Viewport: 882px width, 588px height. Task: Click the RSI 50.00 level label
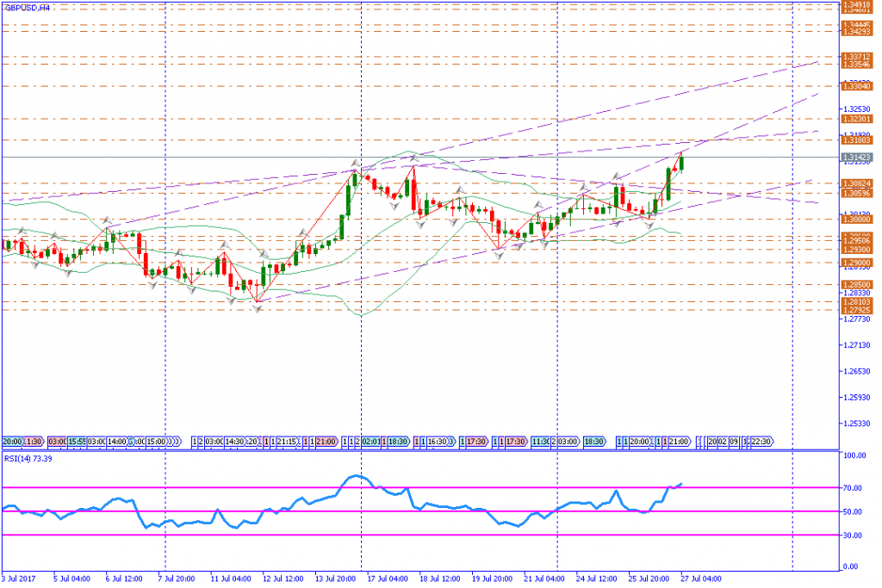[x=854, y=512]
